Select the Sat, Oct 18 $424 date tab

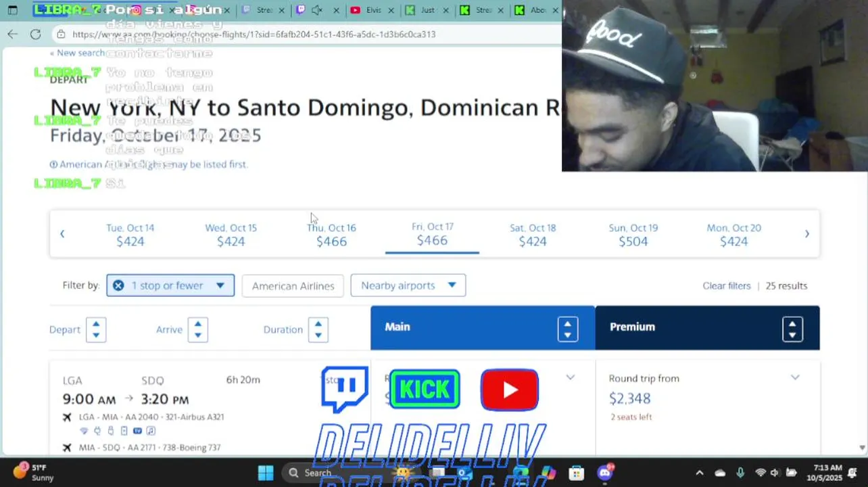point(533,235)
